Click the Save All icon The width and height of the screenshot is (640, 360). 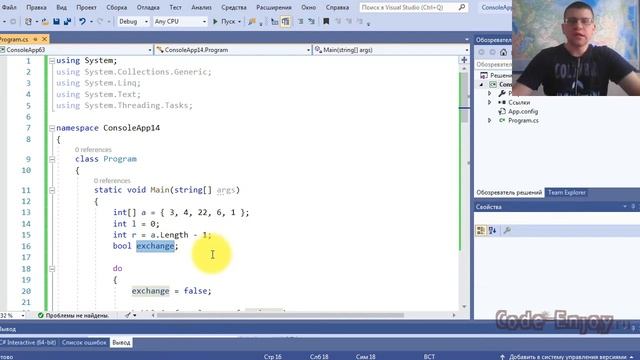tap(67, 21)
